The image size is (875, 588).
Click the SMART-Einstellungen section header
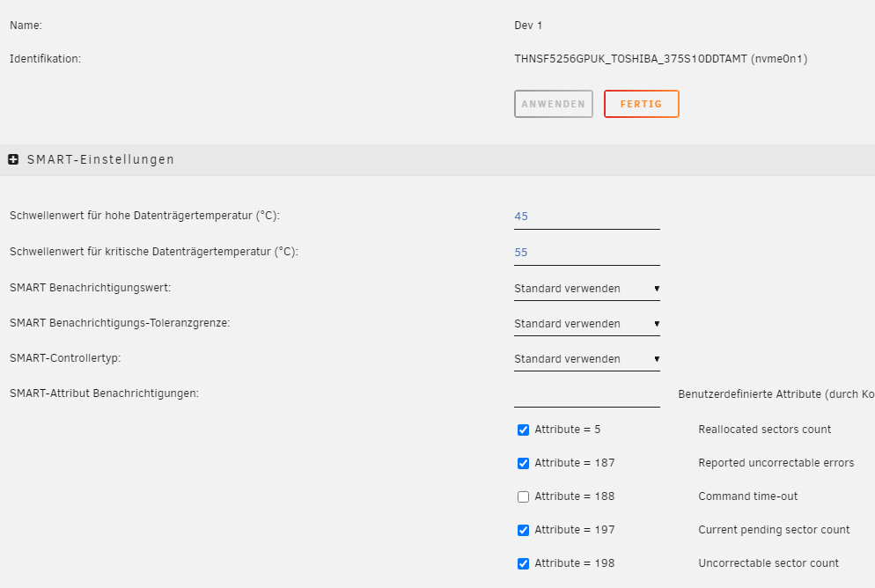(437, 159)
